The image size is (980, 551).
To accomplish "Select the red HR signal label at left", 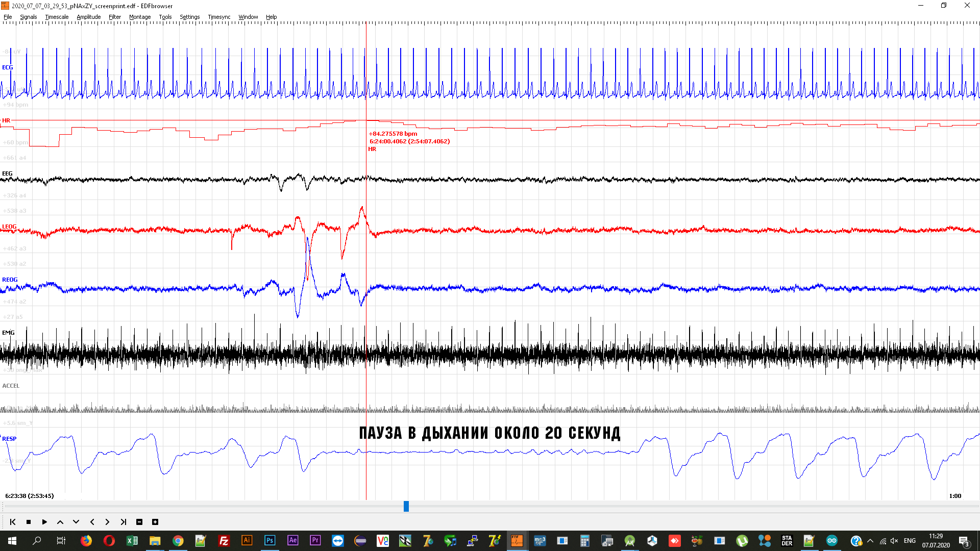I will [6, 120].
